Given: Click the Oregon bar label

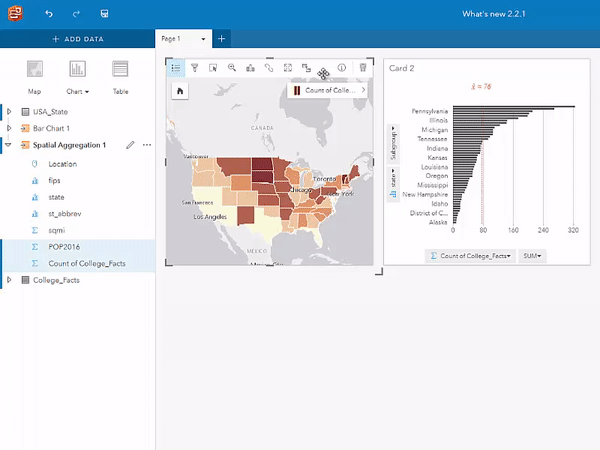Looking at the screenshot, I should (x=437, y=176).
